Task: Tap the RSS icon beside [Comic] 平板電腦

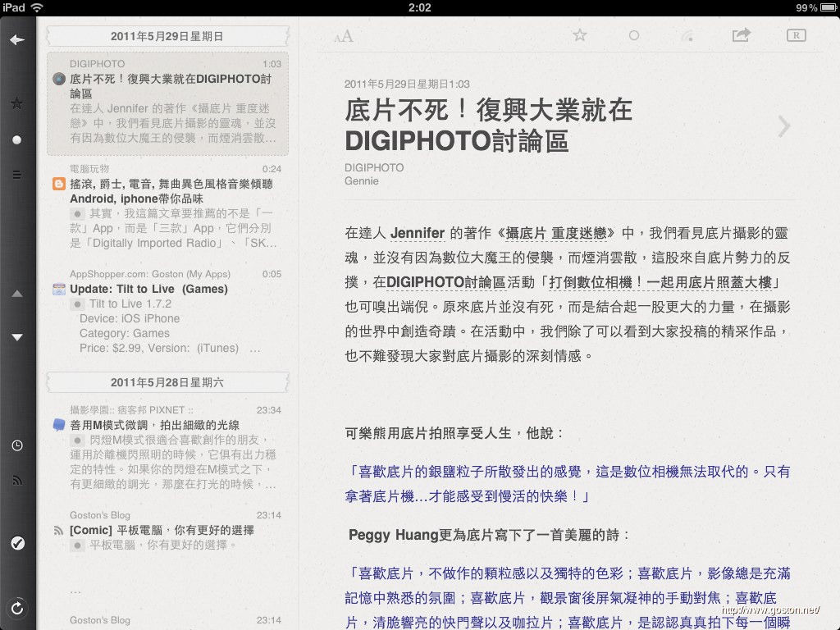Action: pyautogui.click(x=59, y=531)
